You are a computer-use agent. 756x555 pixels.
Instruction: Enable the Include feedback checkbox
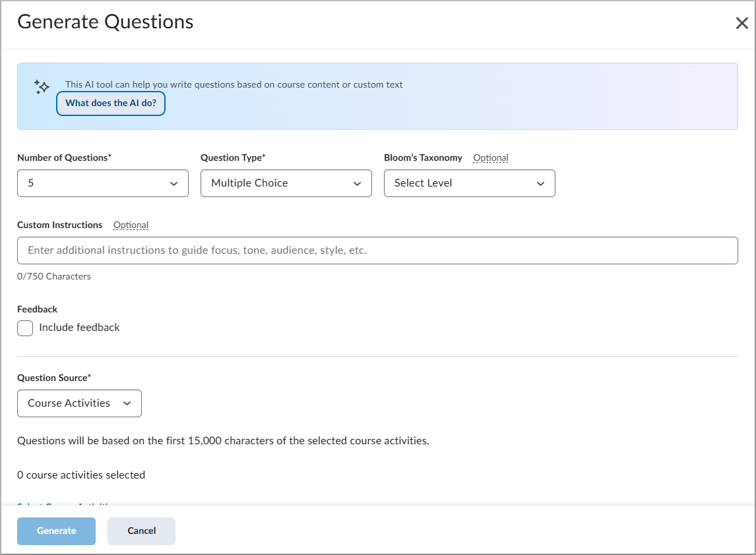pos(24,328)
